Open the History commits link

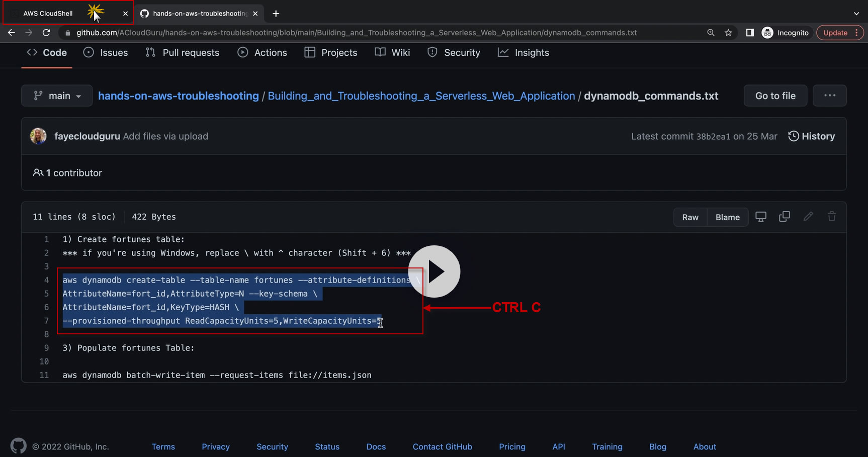coord(811,136)
